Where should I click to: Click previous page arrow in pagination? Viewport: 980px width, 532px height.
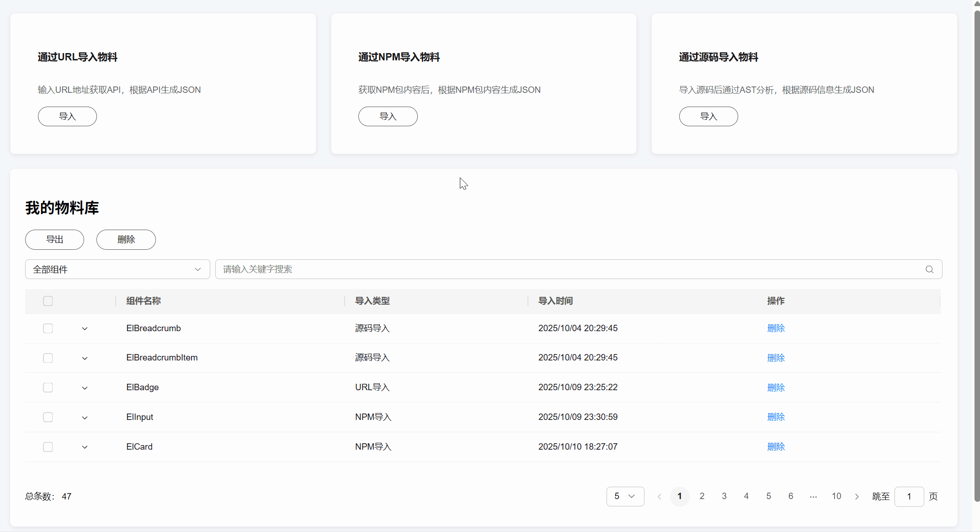[659, 496]
